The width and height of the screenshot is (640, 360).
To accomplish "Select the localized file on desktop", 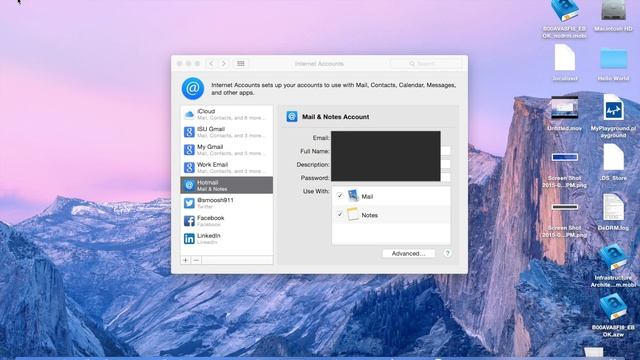I will (x=564, y=63).
